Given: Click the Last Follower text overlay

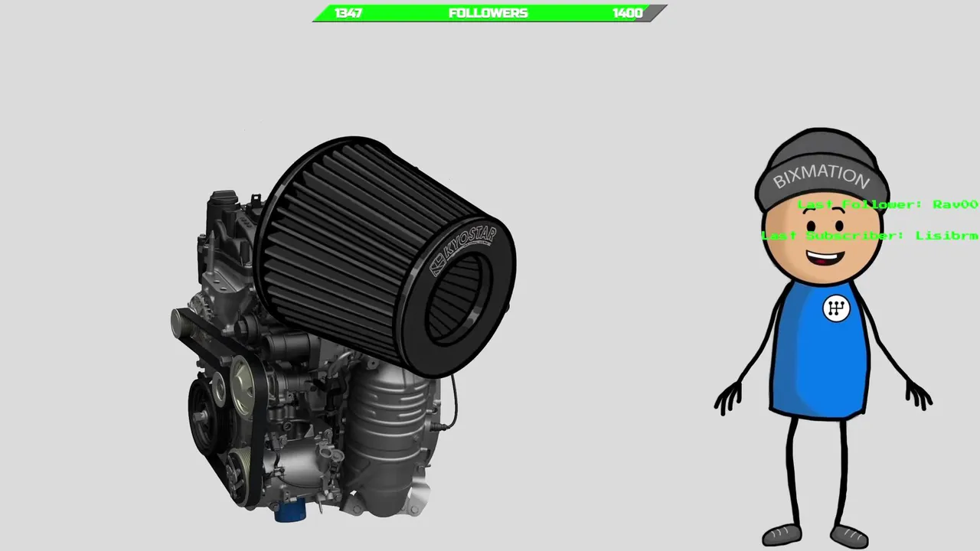Looking at the screenshot, I should (x=888, y=204).
